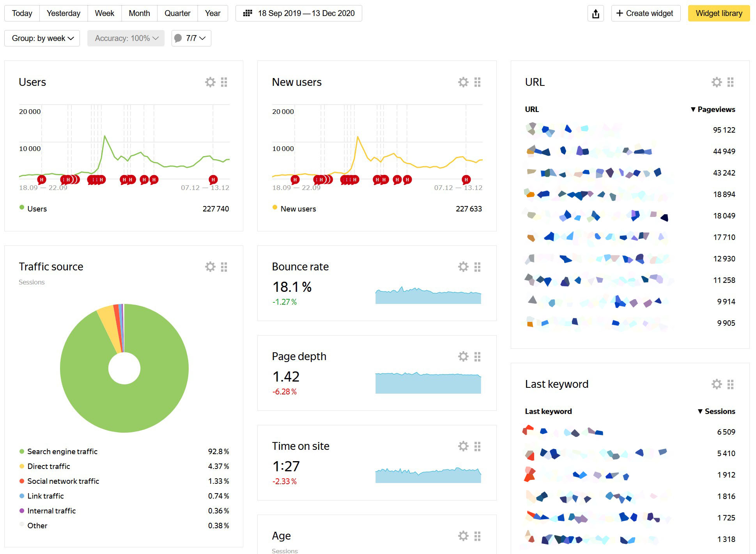Open the export/share icon at top right
This screenshot has height=554, width=756.
coord(595,13)
